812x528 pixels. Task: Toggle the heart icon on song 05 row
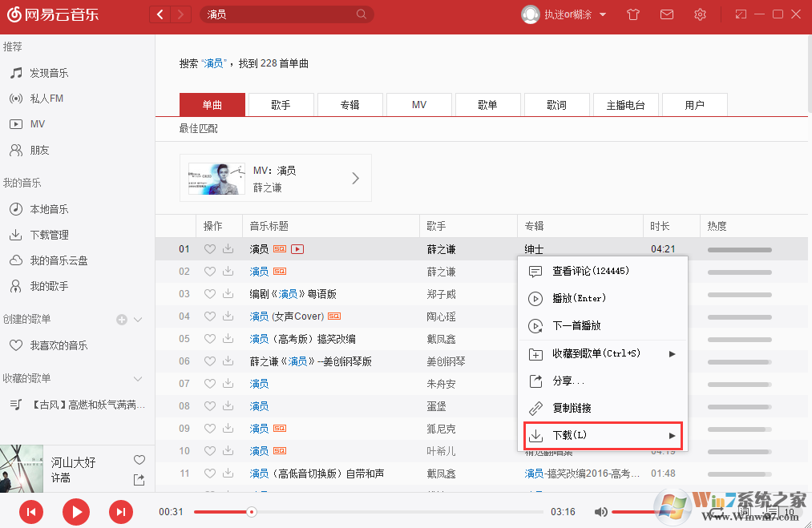click(208, 338)
